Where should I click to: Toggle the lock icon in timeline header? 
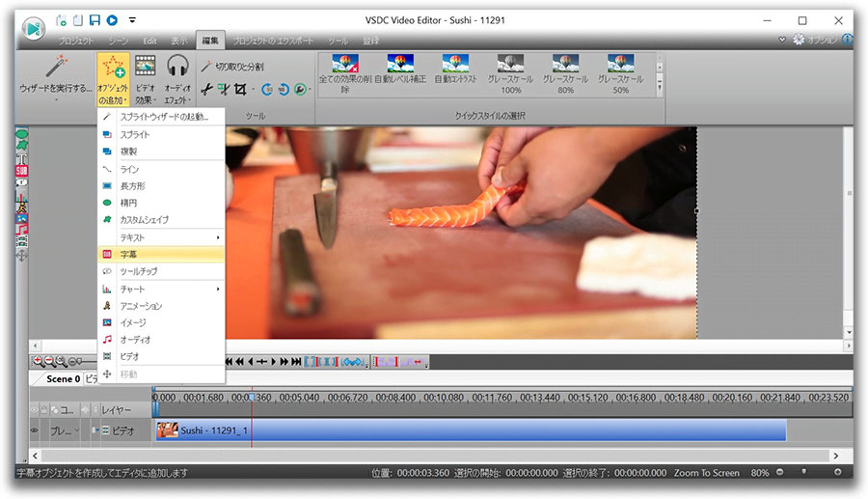tap(44, 410)
